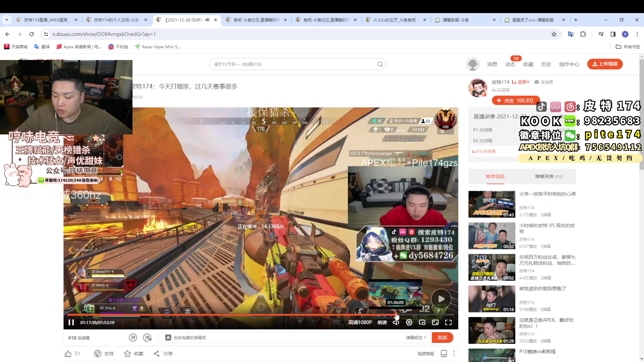Click 上传视频 upload button
This screenshot has height=362, width=644.
coord(605,64)
